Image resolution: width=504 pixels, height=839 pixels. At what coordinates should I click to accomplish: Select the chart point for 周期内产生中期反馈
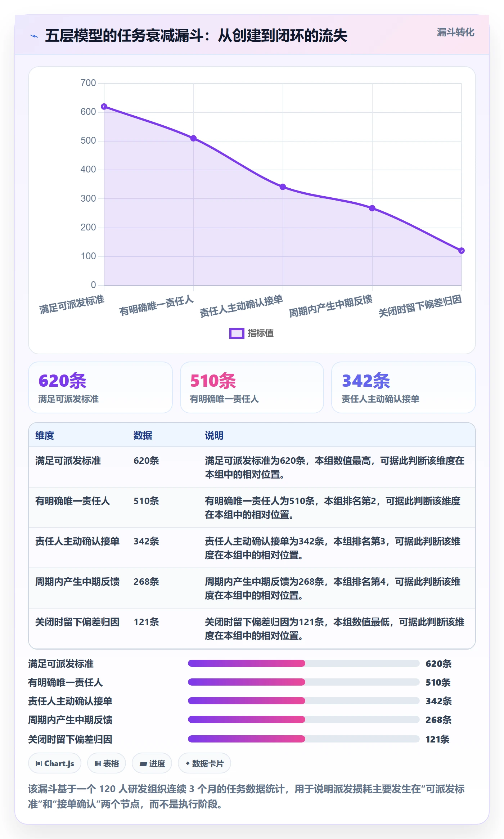pyautogui.click(x=372, y=208)
